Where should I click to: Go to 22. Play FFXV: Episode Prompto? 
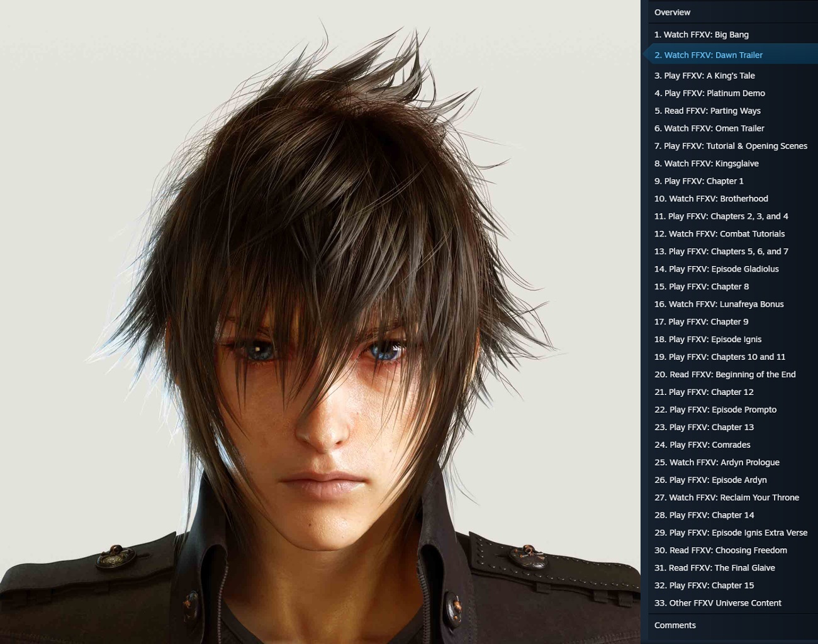(x=715, y=410)
